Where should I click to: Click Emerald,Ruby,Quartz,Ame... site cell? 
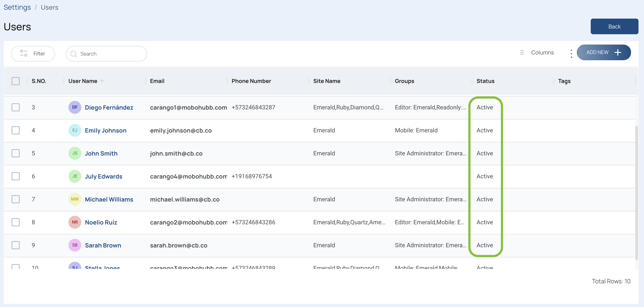point(349,222)
